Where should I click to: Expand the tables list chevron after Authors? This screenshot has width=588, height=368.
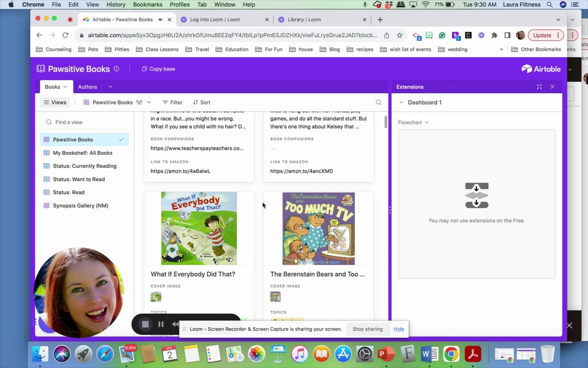pos(110,87)
